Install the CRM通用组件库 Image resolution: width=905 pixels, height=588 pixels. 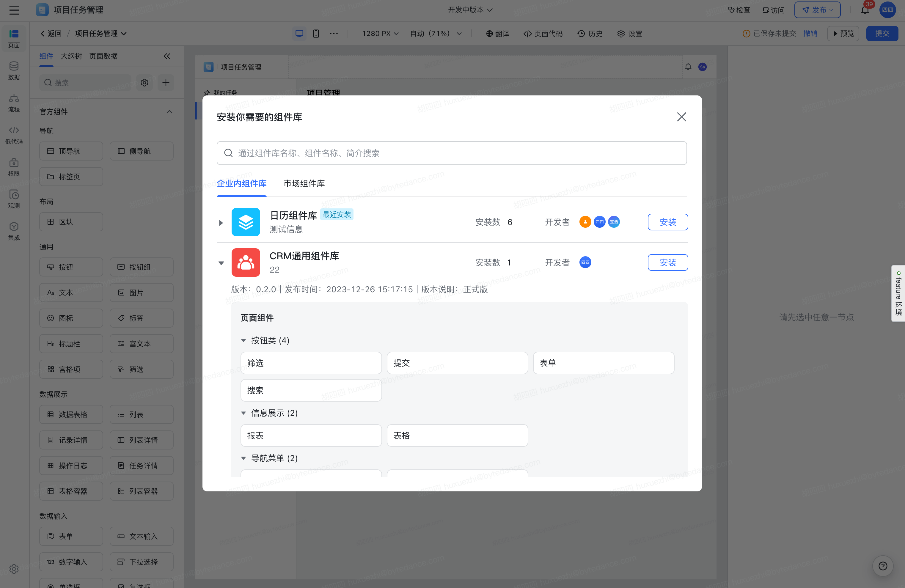click(x=668, y=263)
